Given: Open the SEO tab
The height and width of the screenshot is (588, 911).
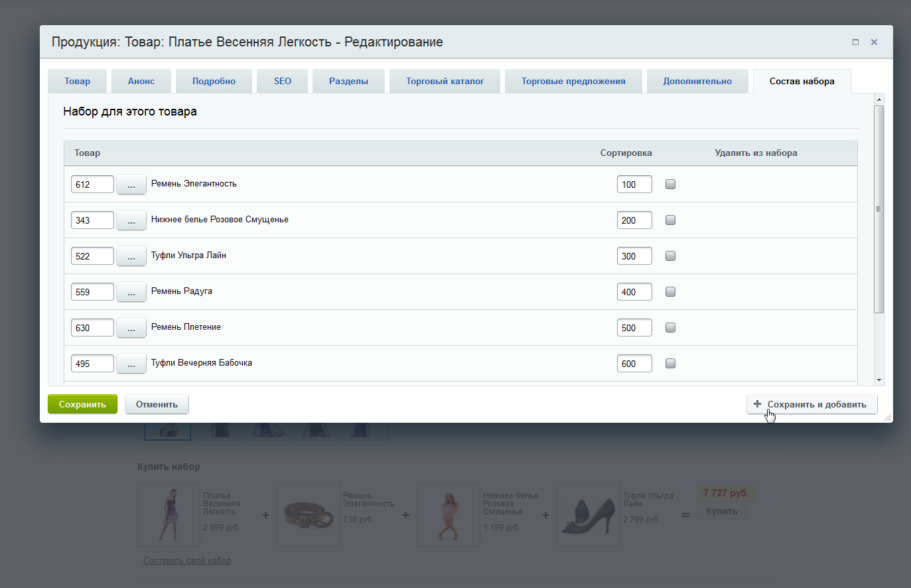Looking at the screenshot, I should (x=283, y=81).
